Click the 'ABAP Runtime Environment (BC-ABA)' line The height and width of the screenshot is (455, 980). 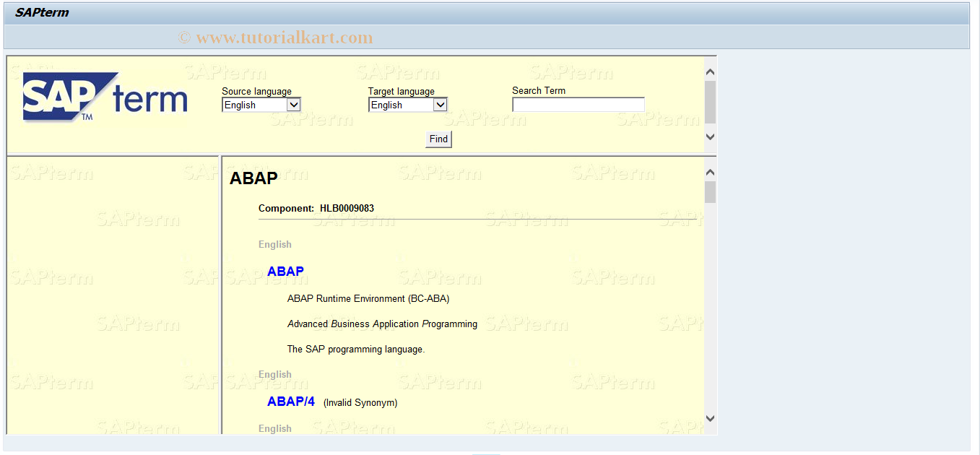point(368,298)
